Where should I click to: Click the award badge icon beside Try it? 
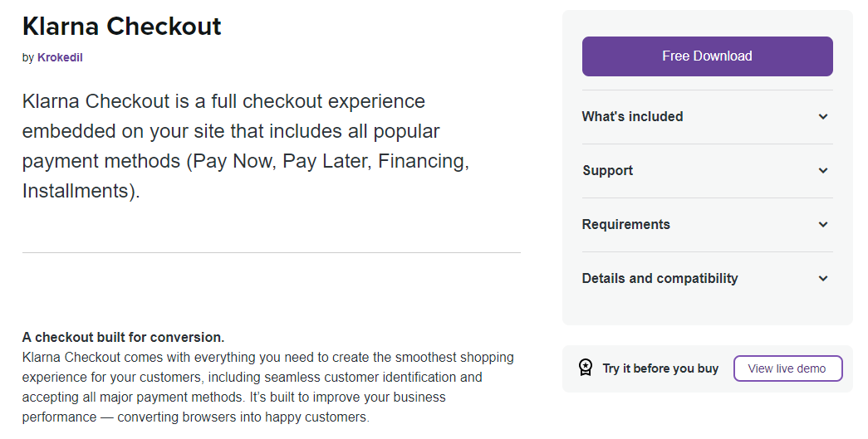(x=586, y=368)
